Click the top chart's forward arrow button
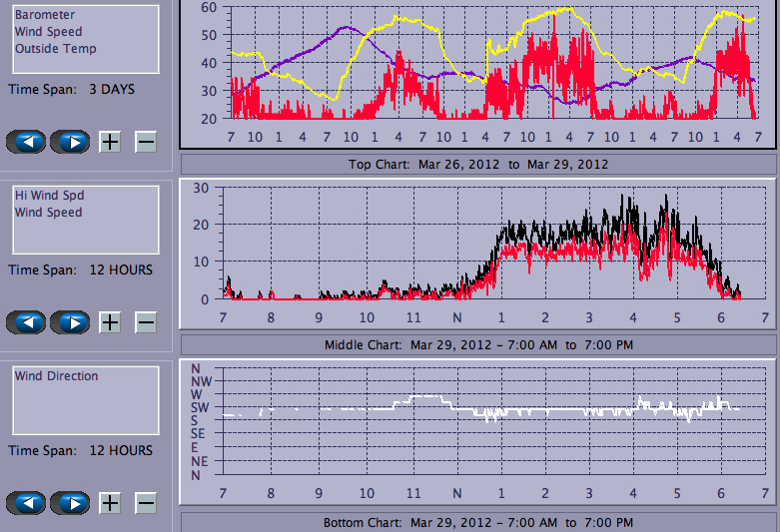Screen dimensions: 780x532 [x=70, y=142]
